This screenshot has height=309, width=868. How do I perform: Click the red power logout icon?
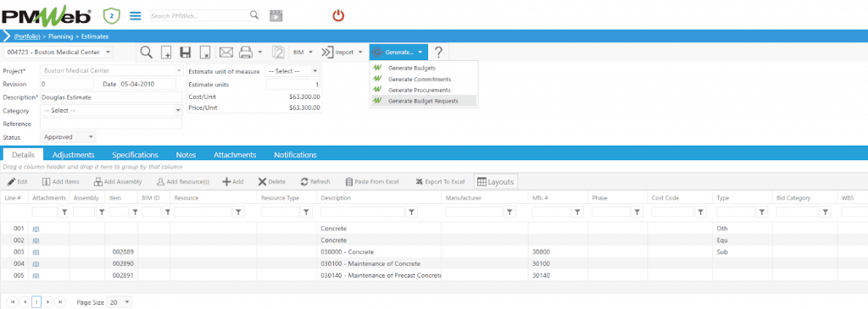pos(338,15)
